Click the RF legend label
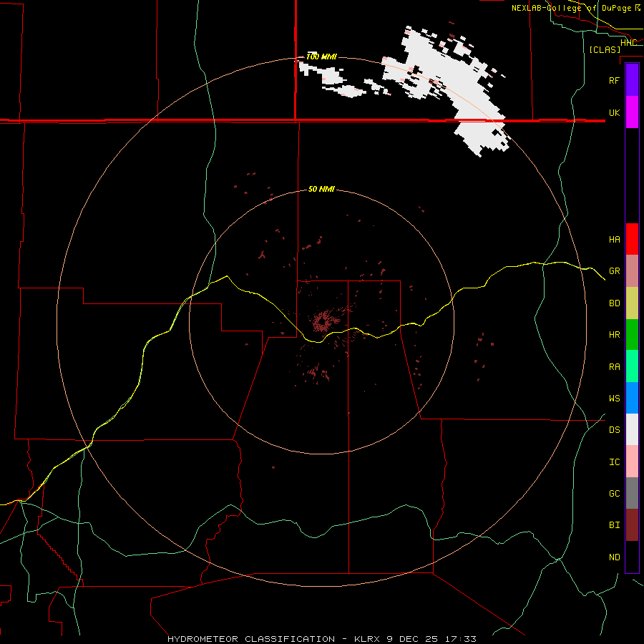Image resolution: width=644 pixels, height=644 pixels. [x=614, y=80]
